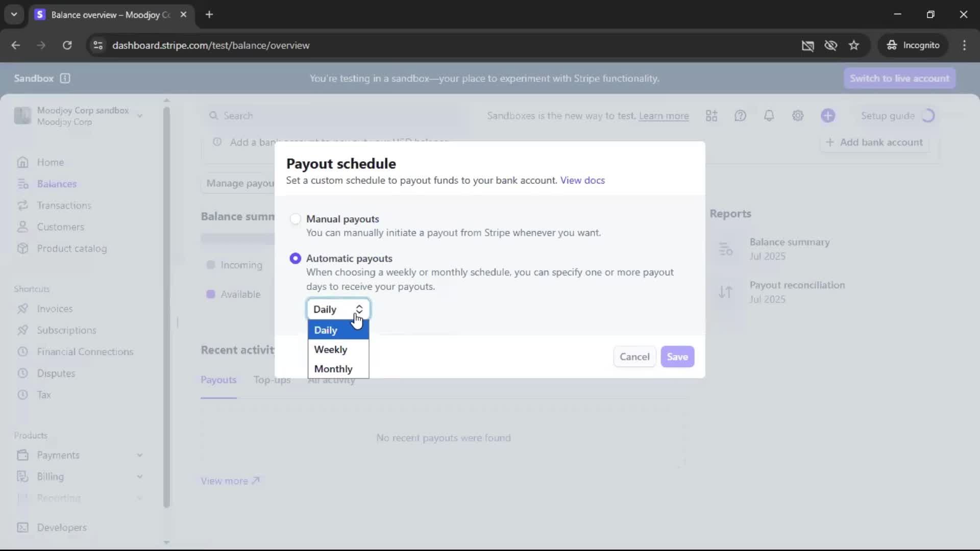Click the help question mark icon

[740, 116]
